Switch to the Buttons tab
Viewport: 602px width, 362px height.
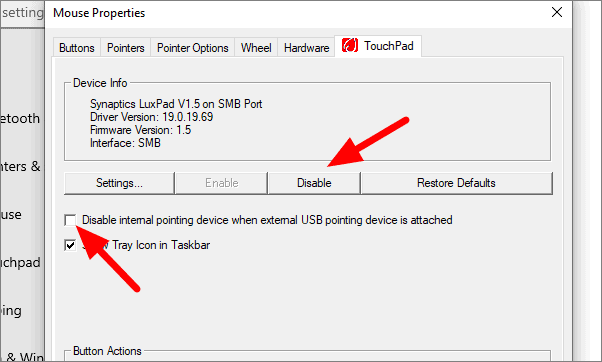pyautogui.click(x=77, y=48)
